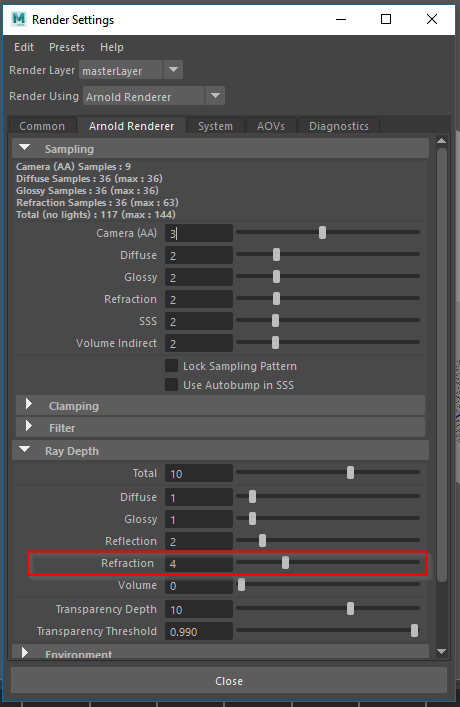The image size is (460, 707).
Task: Click the Camera (AA) slider handle
Action: coord(322,233)
